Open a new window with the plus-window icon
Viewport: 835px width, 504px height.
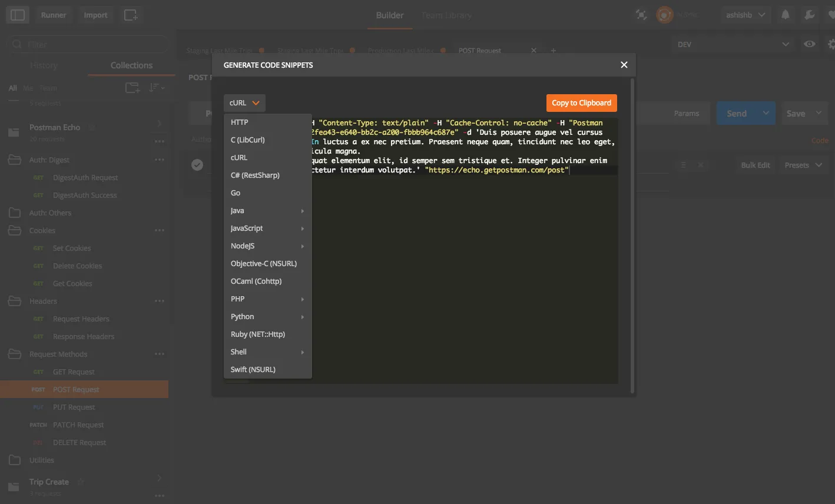pyautogui.click(x=131, y=15)
